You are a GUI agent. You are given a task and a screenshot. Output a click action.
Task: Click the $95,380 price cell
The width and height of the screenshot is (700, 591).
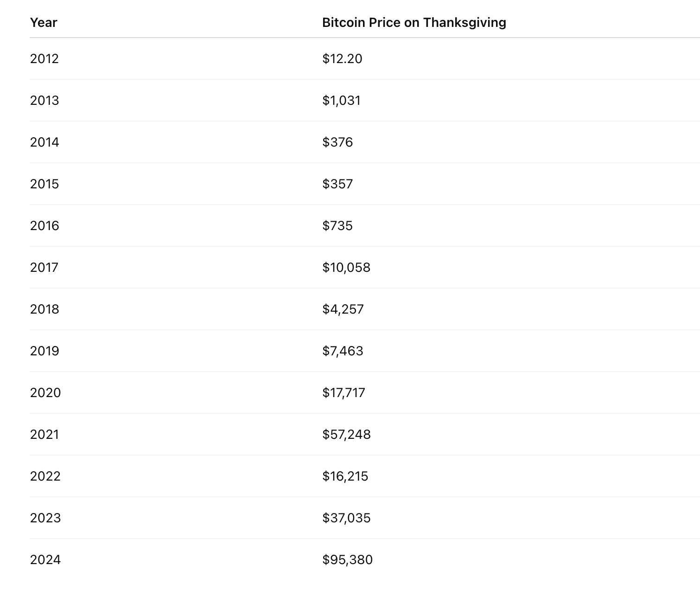(347, 559)
